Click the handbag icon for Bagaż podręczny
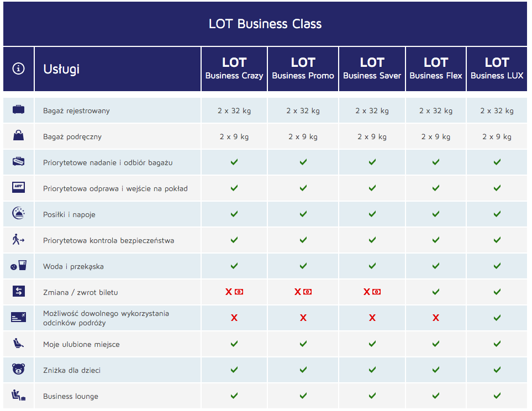The image size is (532, 411). click(18, 135)
